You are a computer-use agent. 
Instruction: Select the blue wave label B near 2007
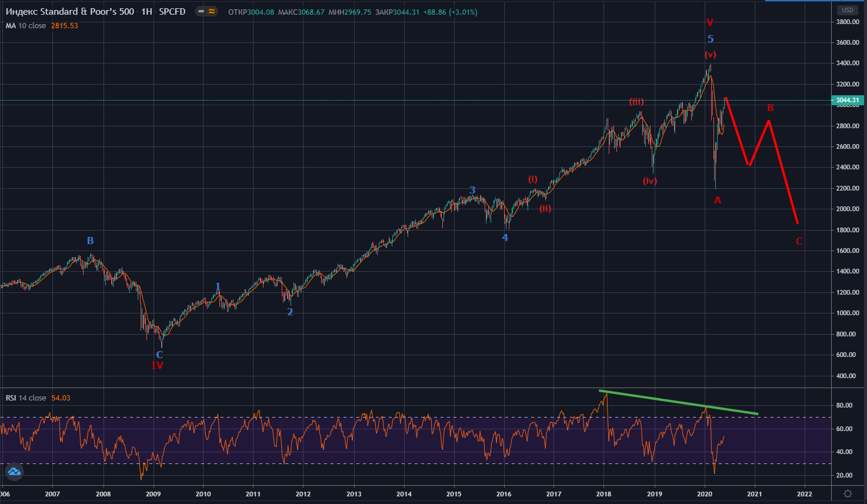(x=90, y=241)
